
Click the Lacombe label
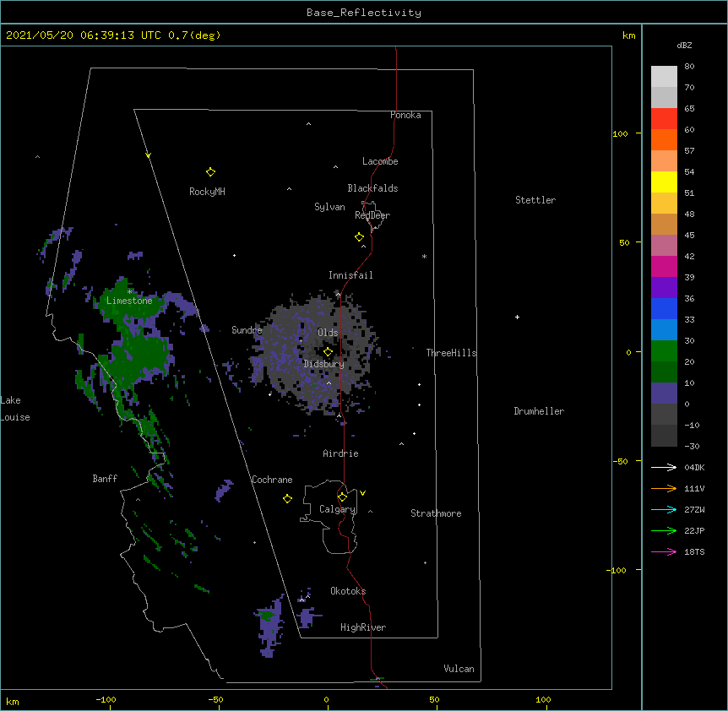pyautogui.click(x=380, y=161)
